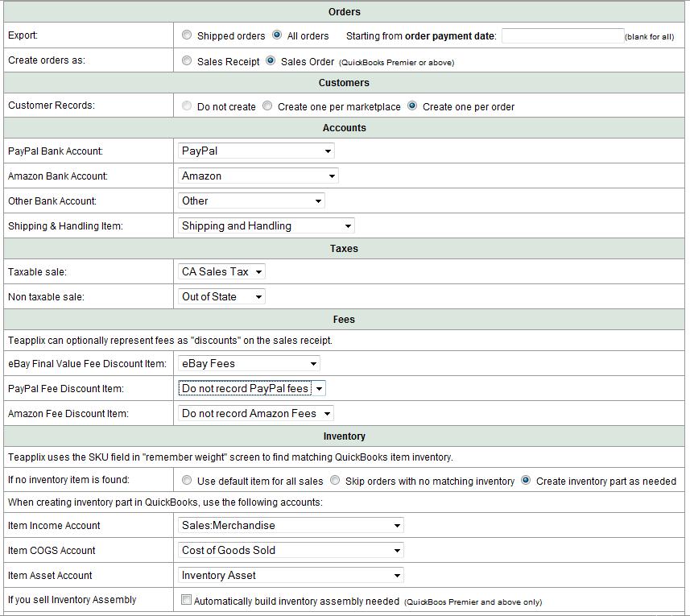Open the Amazon Bank Account dropdown
This screenshot has width=690, height=616.
258,176
